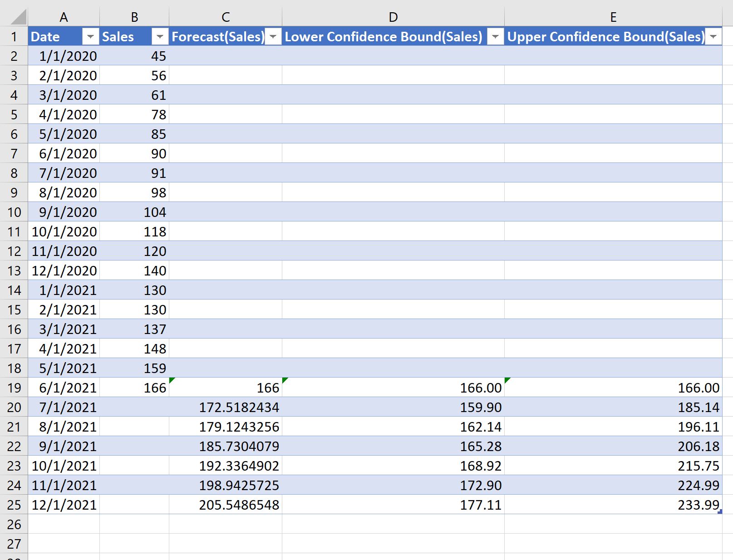Select upper bound cell 196.11
733x560 pixels.
613,427
